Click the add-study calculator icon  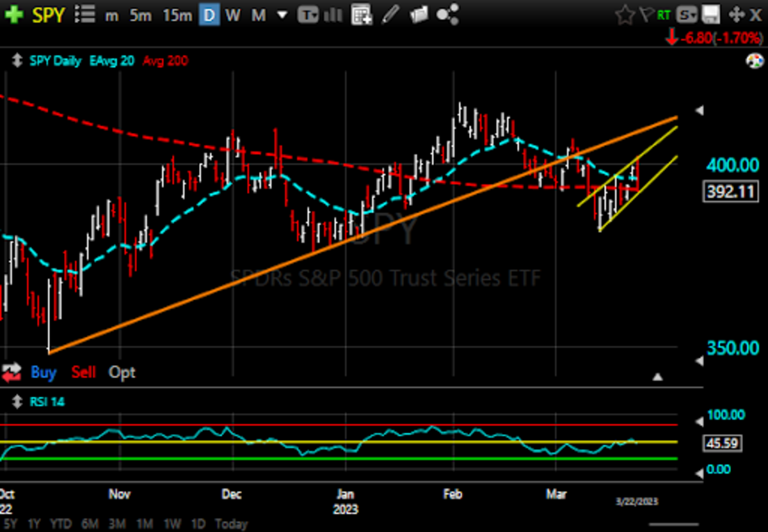[362, 15]
